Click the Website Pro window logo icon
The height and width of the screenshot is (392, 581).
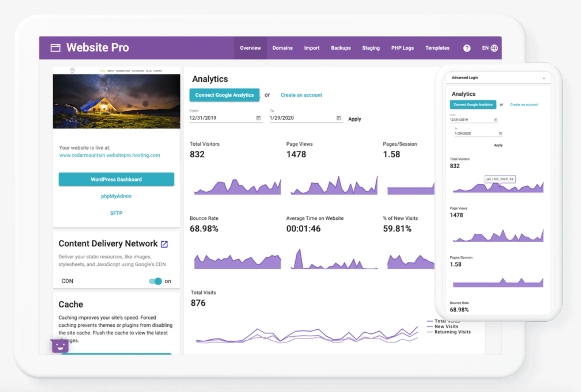click(55, 48)
